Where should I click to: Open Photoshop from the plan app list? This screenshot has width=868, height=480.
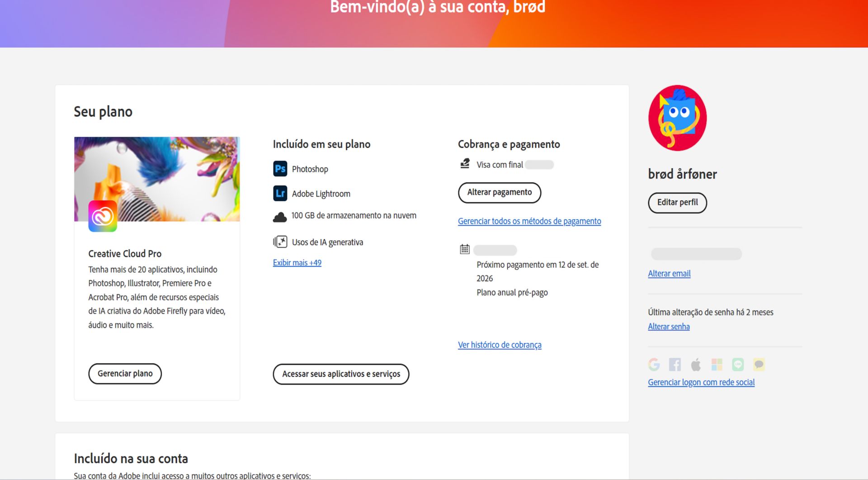[280, 169]
